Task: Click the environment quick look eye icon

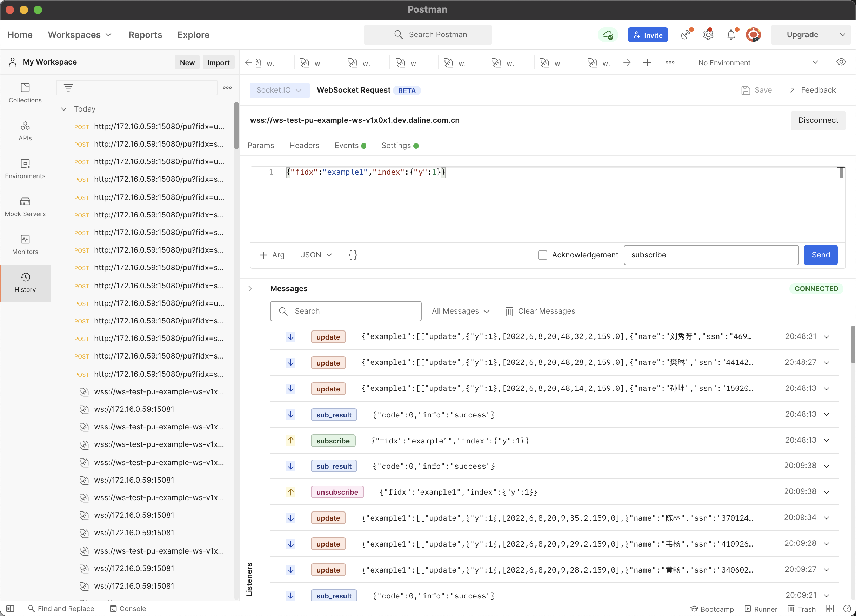Action: 841,62
